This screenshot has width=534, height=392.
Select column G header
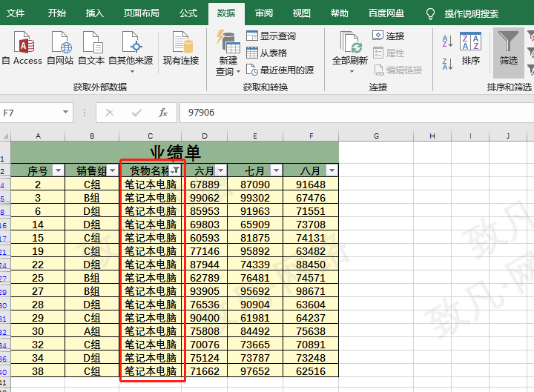pyautogui.click(x=376, y=136)
